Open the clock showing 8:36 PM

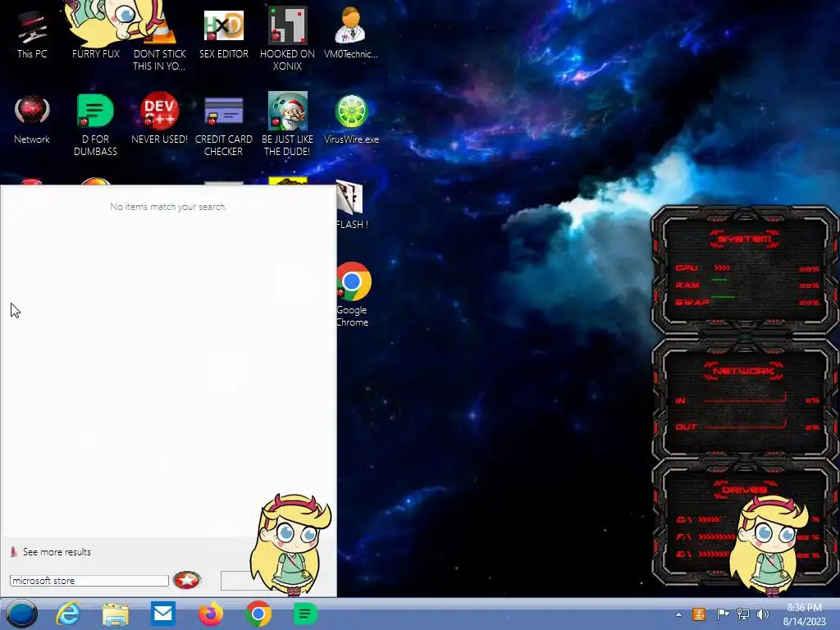coord(804,614)
